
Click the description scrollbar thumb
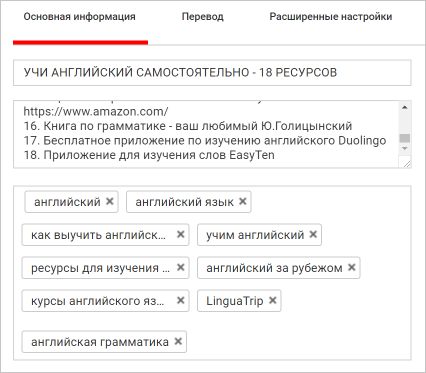pos(405,138)
